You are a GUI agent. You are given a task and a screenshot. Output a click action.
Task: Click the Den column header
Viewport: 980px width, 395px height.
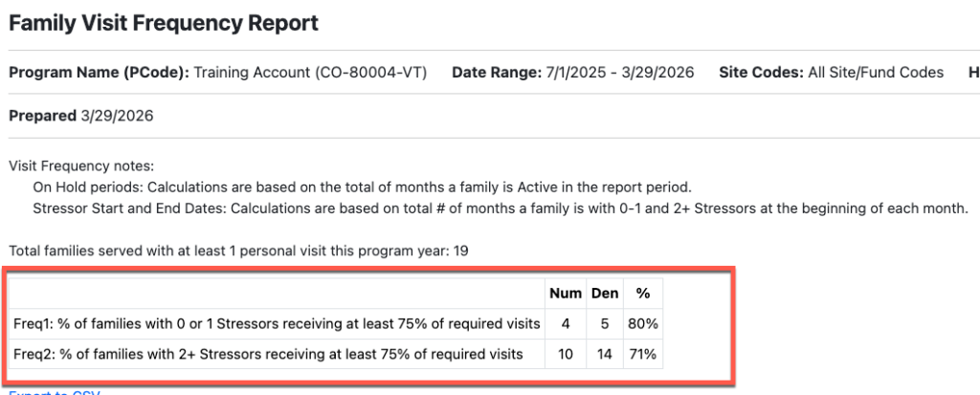click(x=605, y=293)
